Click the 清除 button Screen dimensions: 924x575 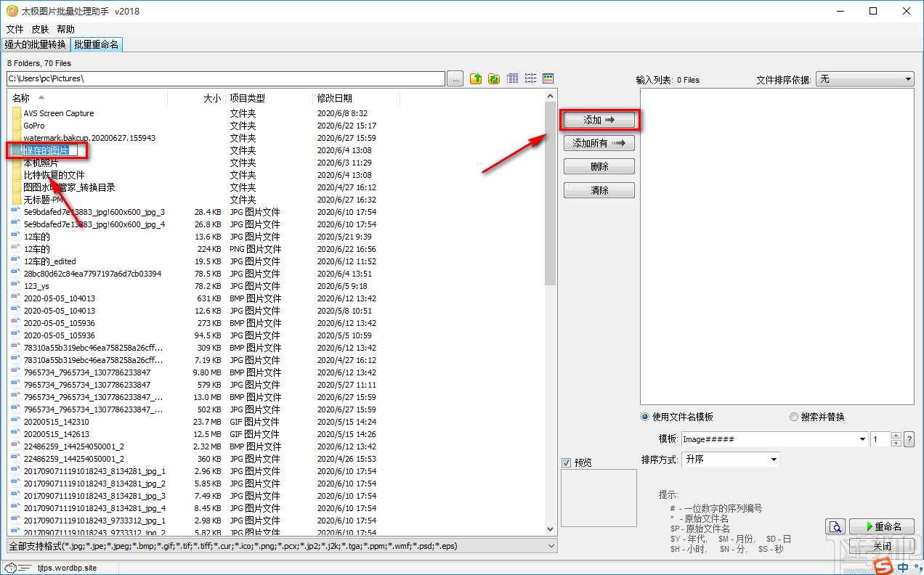(599, 190)
